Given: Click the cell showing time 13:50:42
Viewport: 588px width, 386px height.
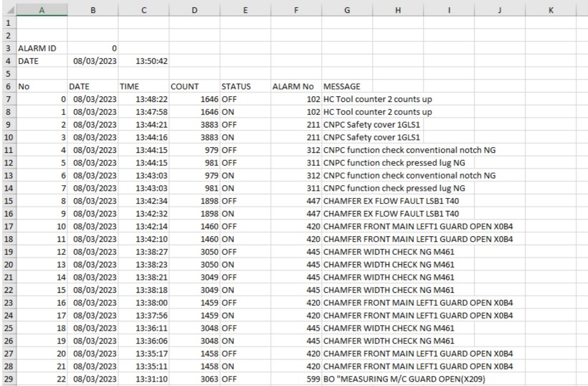Looking at the screenshot, I should (143, 61).
